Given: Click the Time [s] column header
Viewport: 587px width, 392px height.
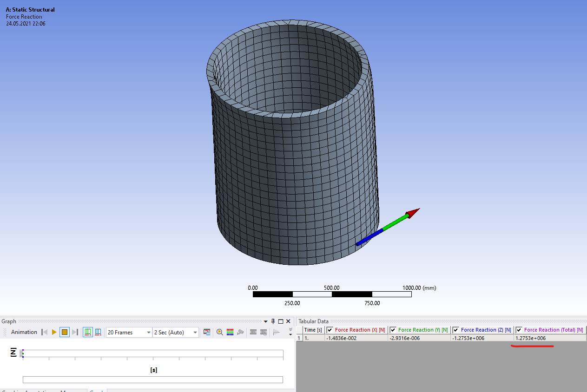Looking at the screenshot, I should [x=313, y=330].
